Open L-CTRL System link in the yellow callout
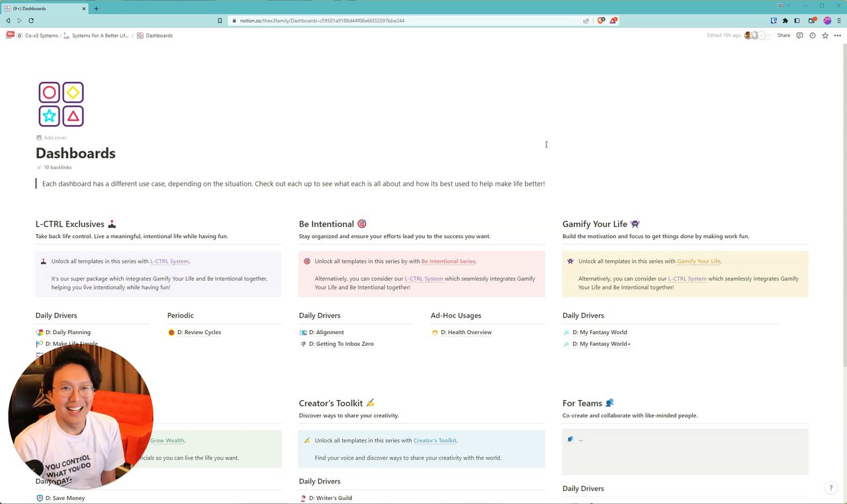847x504 pixels. (687, 278)
